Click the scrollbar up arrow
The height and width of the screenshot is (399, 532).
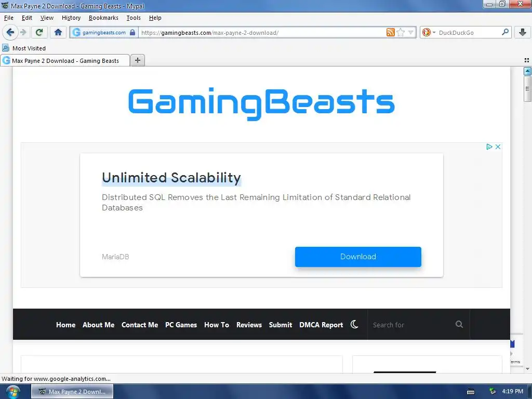pos(527,71)
